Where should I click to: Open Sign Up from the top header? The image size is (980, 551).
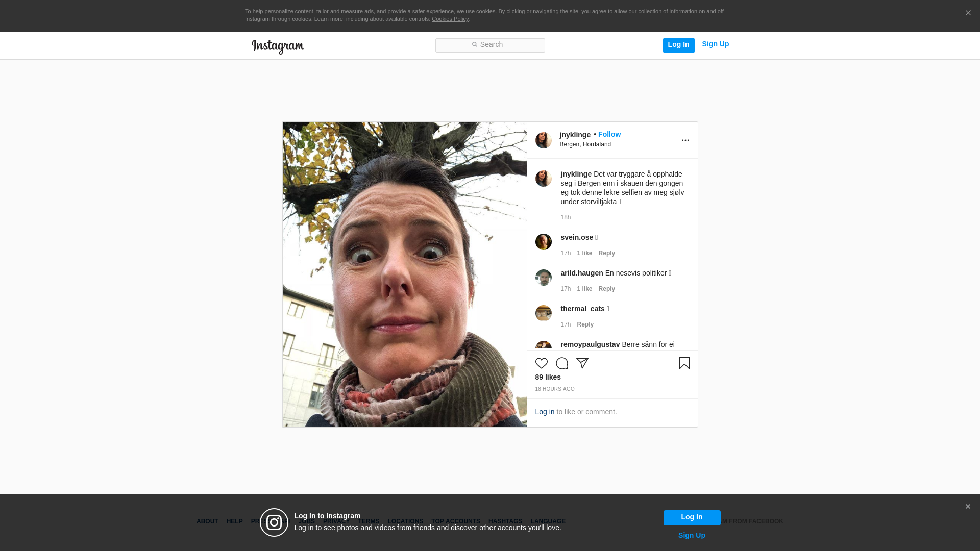pyautogui.click(x=715, y=44)
